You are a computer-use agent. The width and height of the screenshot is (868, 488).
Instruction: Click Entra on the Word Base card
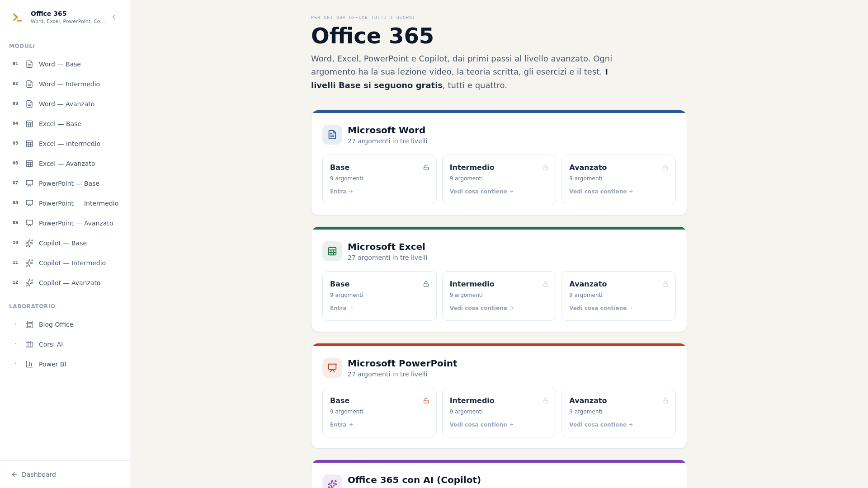[341, 192]
